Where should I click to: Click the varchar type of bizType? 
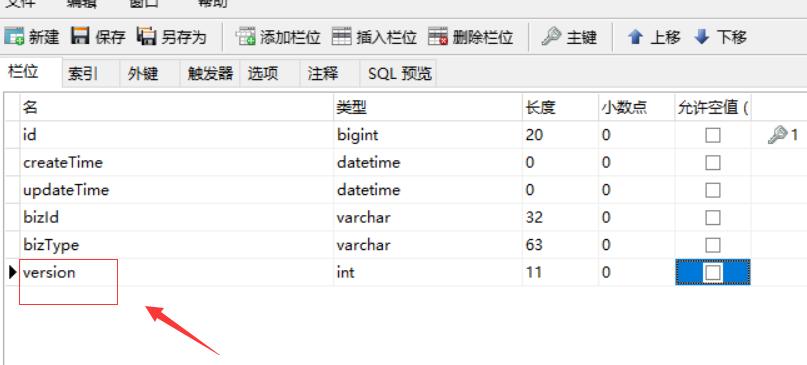428,244
